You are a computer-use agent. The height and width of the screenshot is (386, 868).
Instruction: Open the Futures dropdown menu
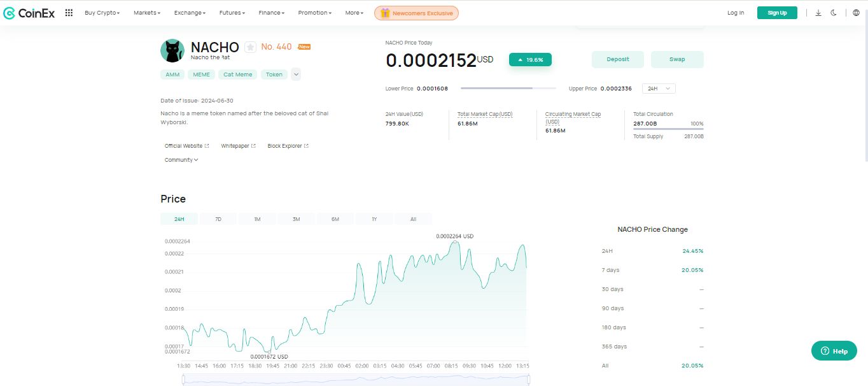pyautogui.click(x=232, y=13)
